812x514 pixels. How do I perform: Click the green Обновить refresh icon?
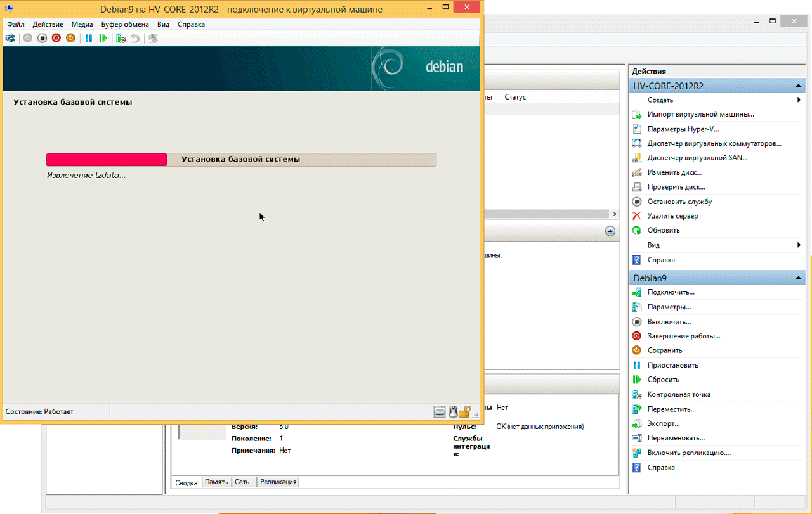coord(637,231)
